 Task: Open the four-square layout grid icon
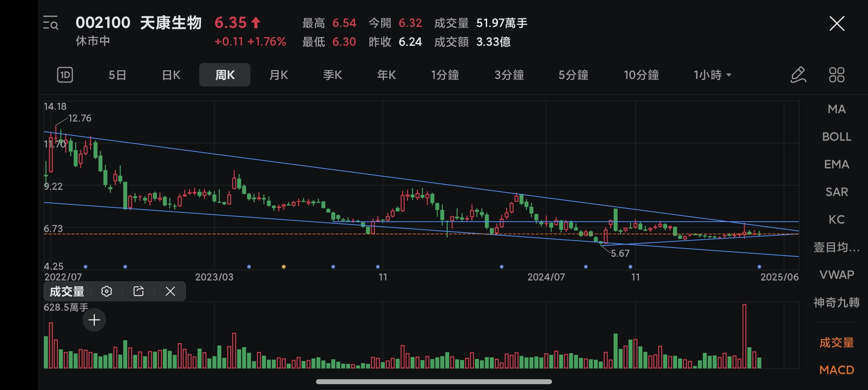pos(837,75)
